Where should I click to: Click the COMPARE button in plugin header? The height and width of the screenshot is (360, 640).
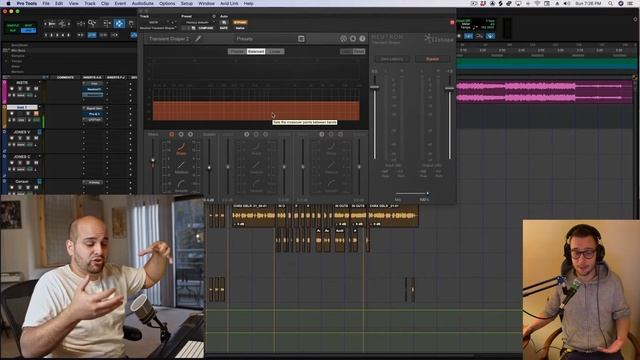pos(206,28)
